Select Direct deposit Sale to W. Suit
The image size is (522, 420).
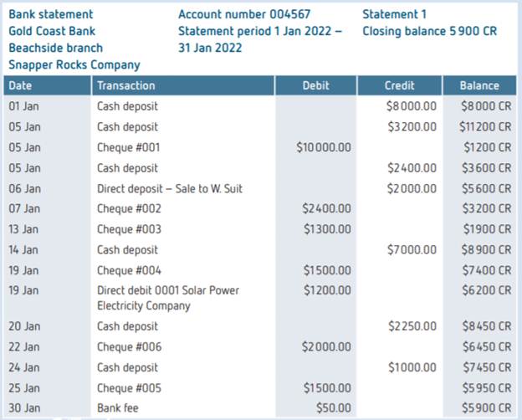pos(169,188)
